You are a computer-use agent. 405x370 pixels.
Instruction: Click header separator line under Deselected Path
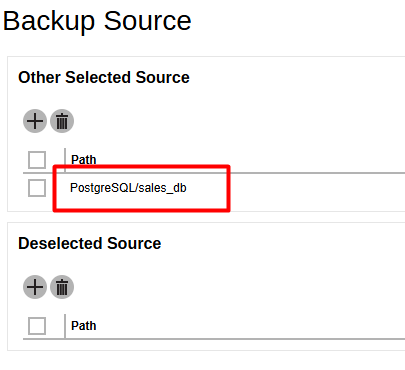tap(214, 339)
